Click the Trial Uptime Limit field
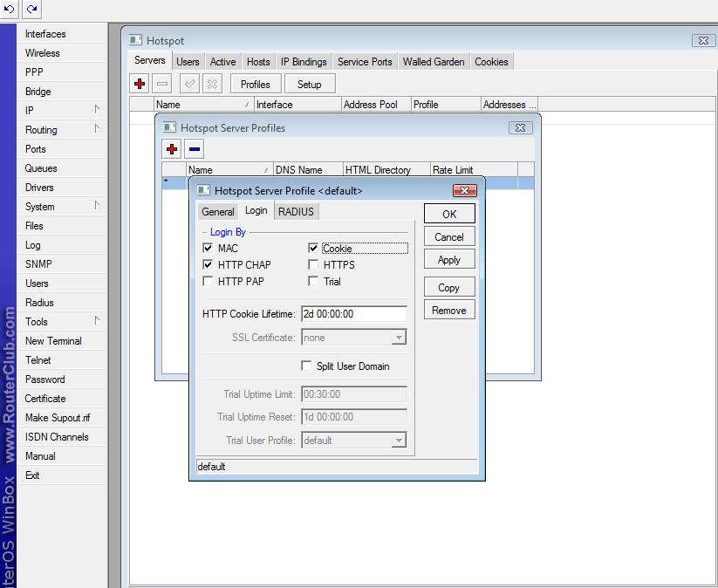This screenshot has height=588, width=718. (x=354, y=394)
